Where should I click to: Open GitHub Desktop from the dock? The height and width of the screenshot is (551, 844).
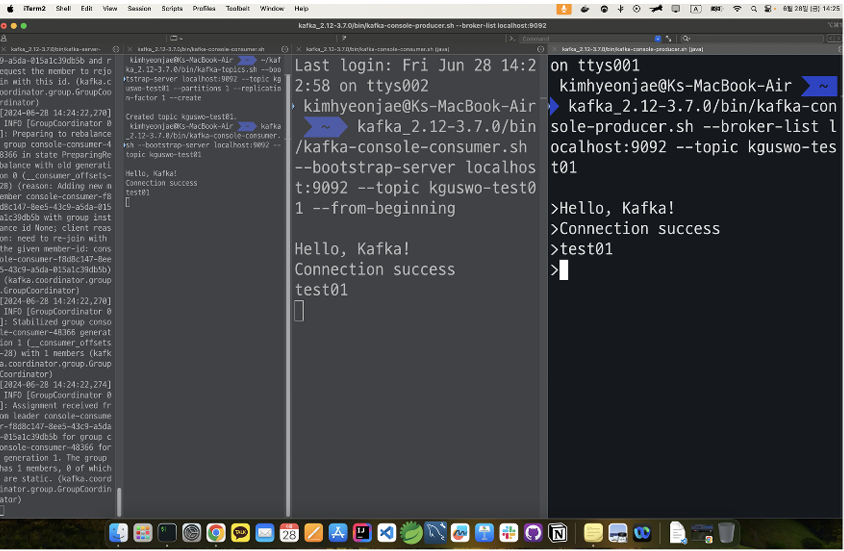(533, 534)
